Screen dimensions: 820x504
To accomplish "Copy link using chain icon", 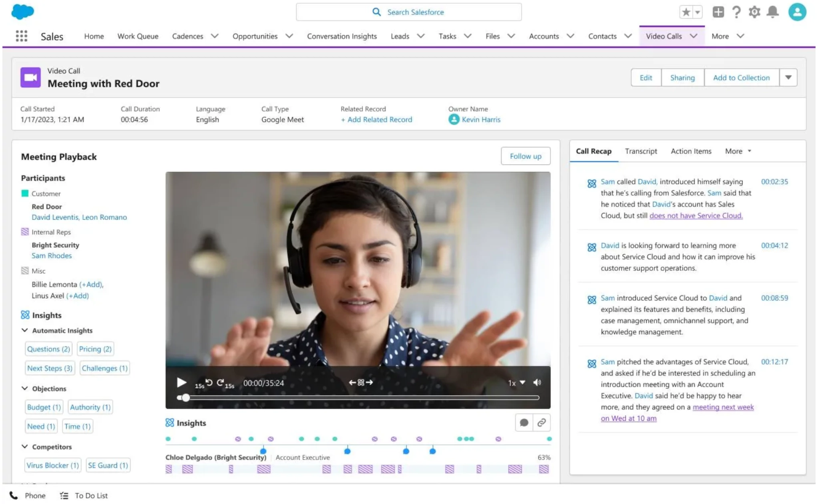I will (x=541, y=422).
